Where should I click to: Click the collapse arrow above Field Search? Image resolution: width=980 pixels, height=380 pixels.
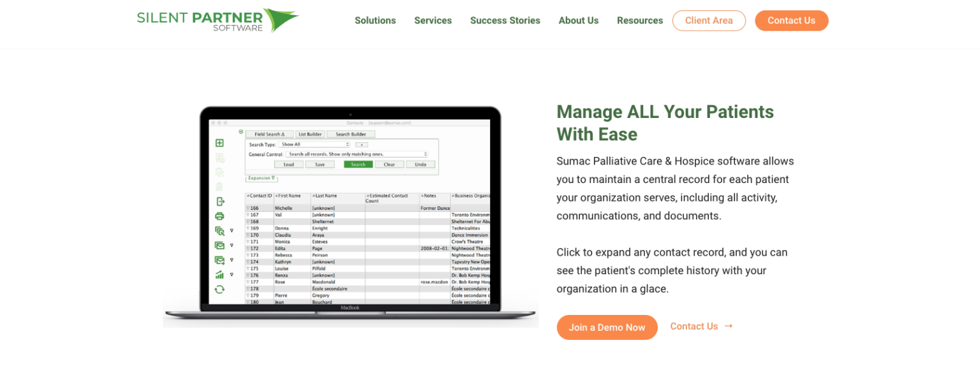click(x=241, y=131)
